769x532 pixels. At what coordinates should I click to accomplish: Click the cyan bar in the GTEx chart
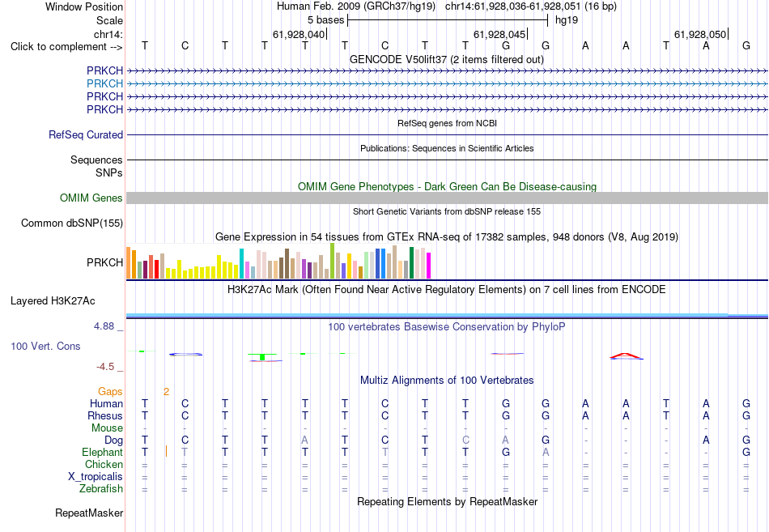pyautogui.click(x=241, y=263)
